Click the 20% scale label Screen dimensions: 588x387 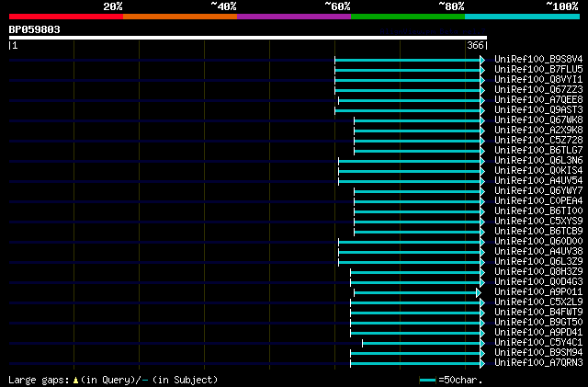click(113, 6)
